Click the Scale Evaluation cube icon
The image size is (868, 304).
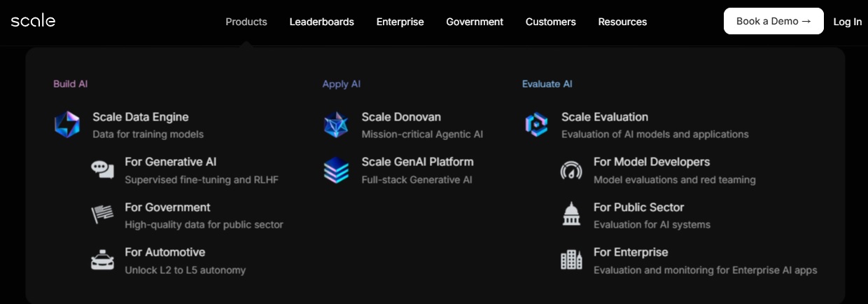536,125
